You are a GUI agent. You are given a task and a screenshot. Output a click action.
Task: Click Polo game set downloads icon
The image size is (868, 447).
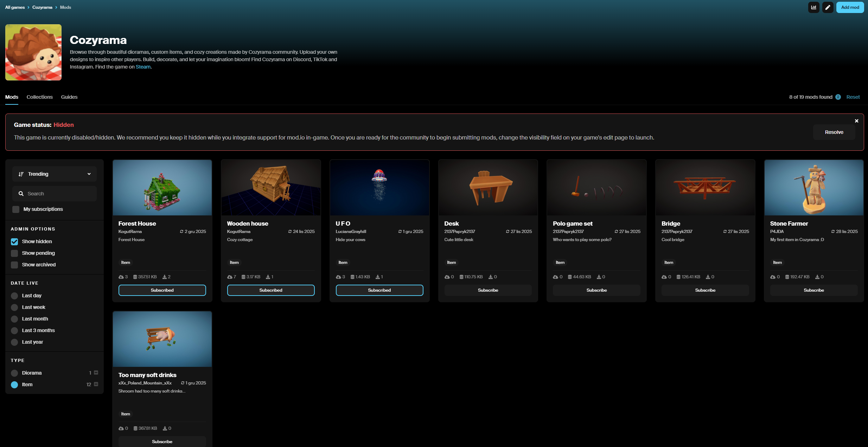tap(599, 277)
